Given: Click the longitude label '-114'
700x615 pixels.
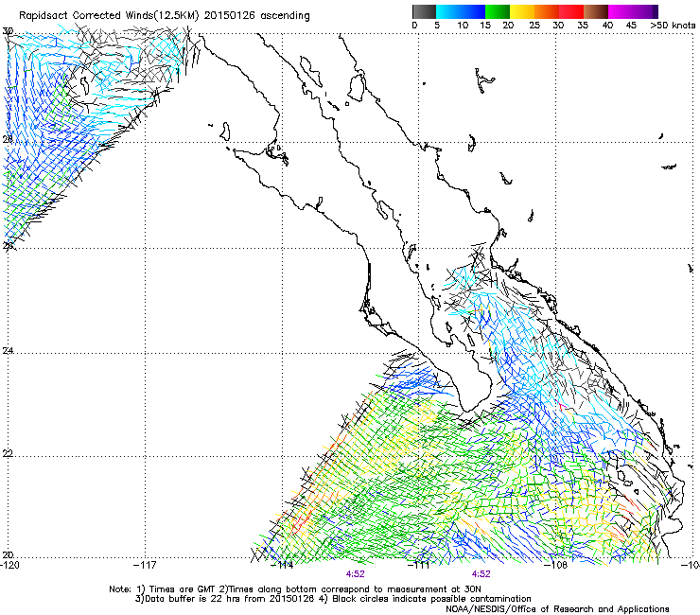Looking at the screenshot, I should 283,565.
